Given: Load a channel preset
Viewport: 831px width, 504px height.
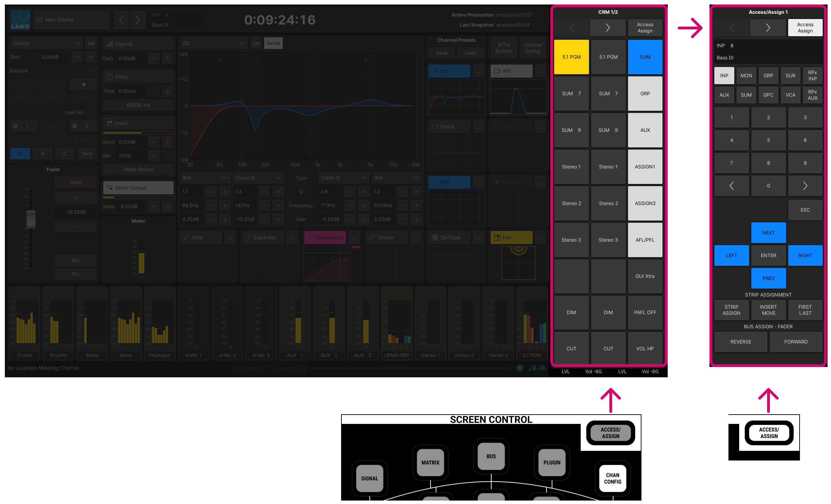Looking at the screenshot, I should tap(471, 52).
